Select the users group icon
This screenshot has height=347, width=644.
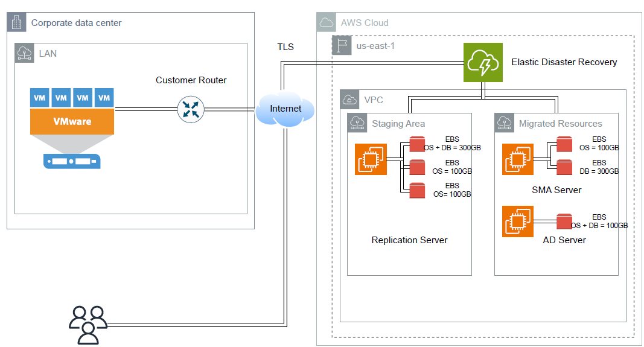tap(88, 325)
